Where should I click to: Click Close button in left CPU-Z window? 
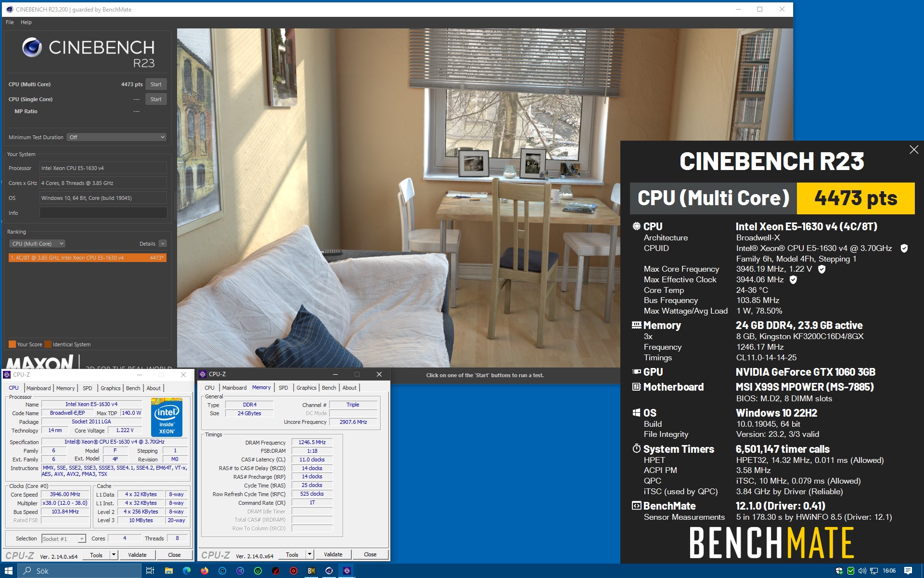(174, 555)
